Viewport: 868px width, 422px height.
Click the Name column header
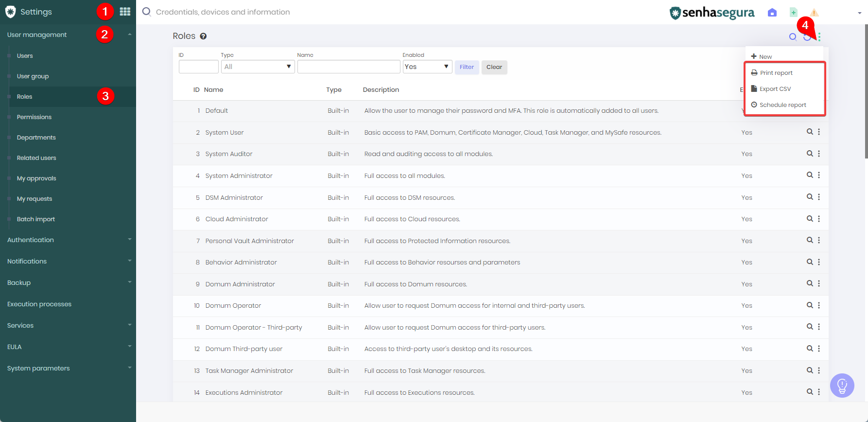click(213, 90)
